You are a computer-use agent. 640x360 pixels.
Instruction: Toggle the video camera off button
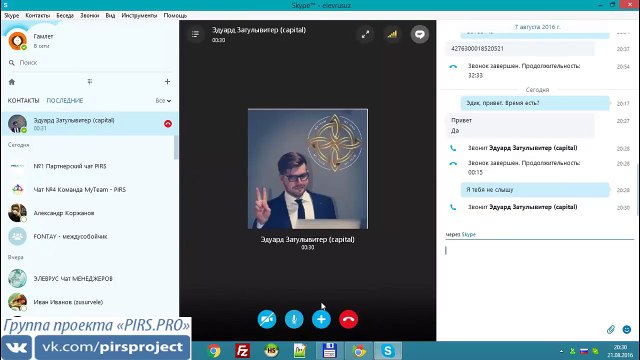click(267, 319)
